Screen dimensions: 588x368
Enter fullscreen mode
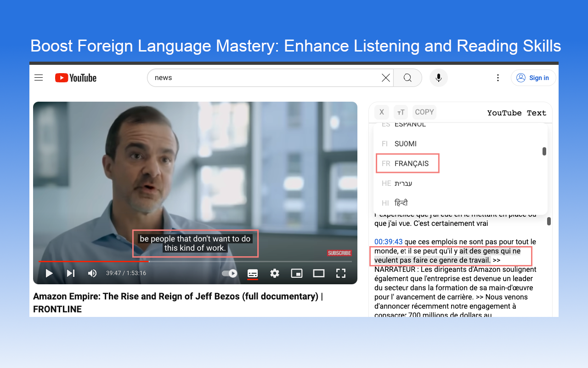(x=340, y=273)
